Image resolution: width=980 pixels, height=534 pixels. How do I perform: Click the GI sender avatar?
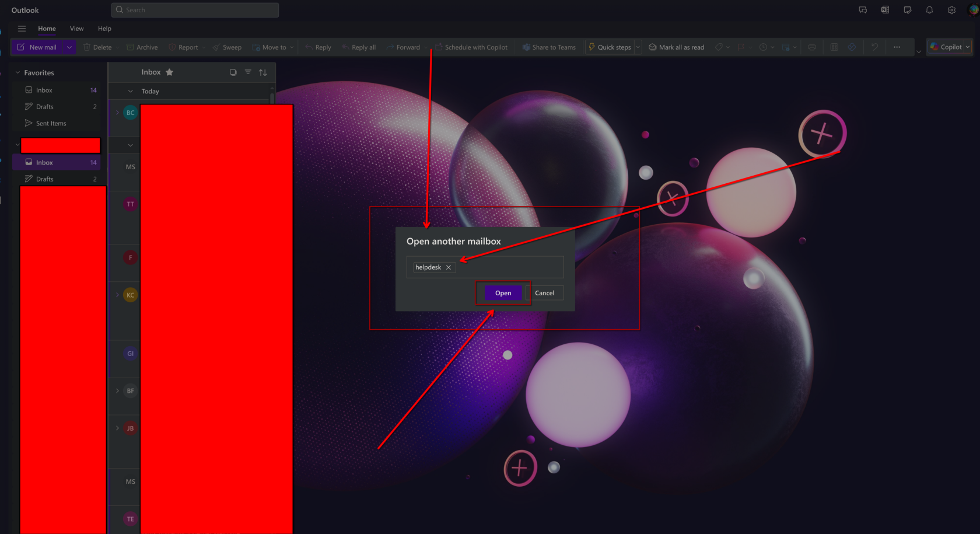click(x=131, y=354)
